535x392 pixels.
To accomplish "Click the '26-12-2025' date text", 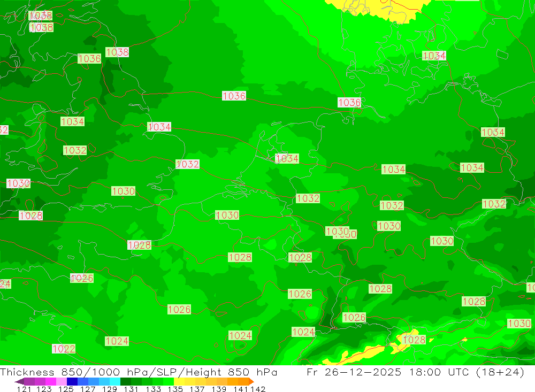I will [x=363, y=372].
